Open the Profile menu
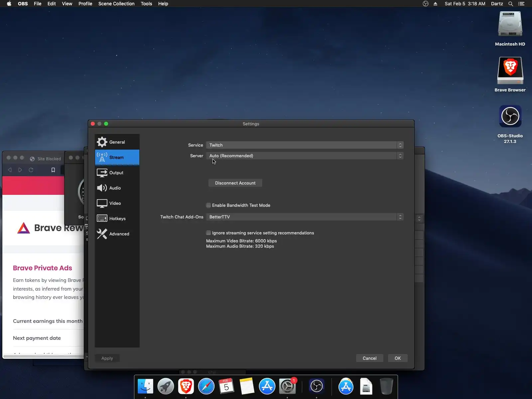 pyautogui.click(x=85, y=4)
